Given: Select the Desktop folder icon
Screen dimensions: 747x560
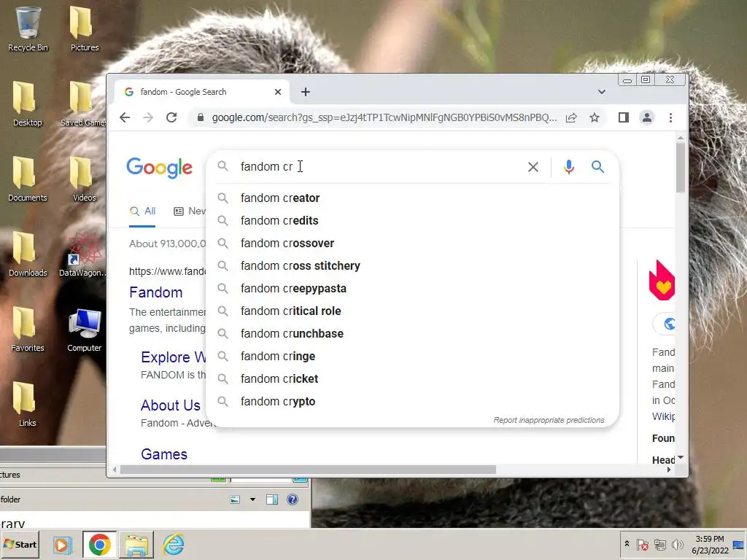Looking at the screenshot, I should pyautogui.click(x=27, y=104).
